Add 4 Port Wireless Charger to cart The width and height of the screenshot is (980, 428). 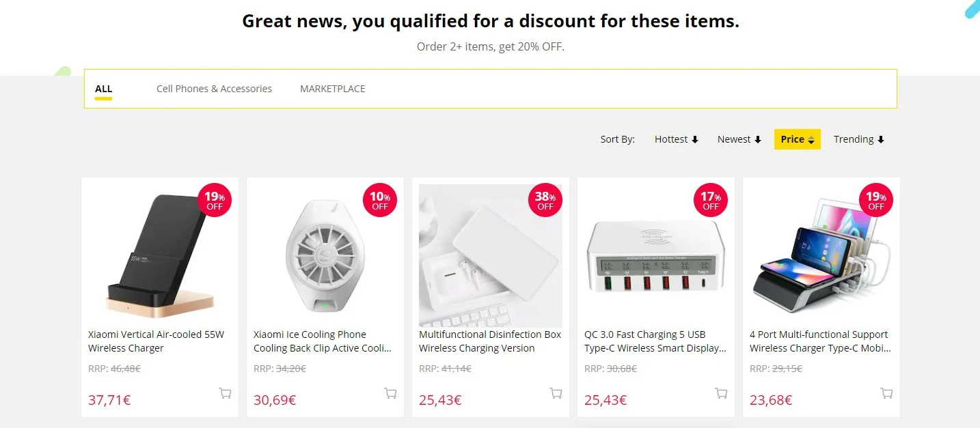[x=886, y=393]
